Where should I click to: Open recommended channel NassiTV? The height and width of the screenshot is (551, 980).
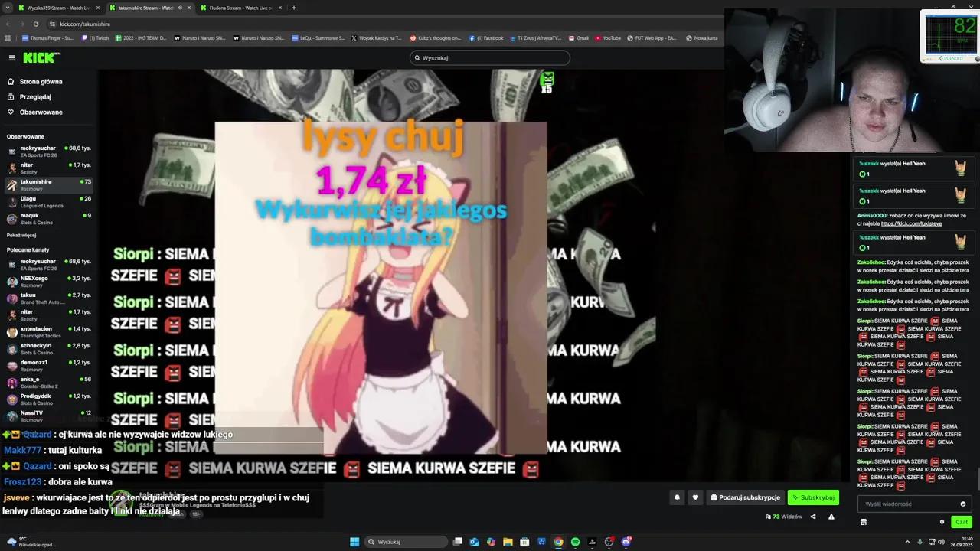[49, 416]
